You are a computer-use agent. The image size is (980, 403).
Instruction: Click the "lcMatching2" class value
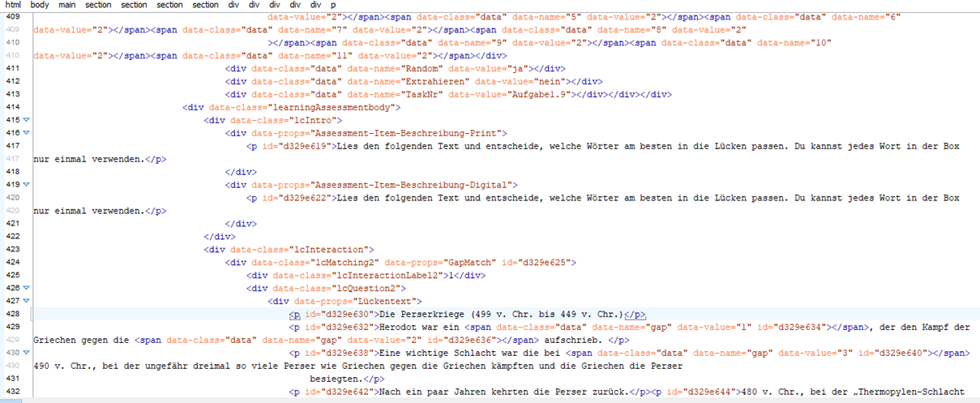[344, 262]
